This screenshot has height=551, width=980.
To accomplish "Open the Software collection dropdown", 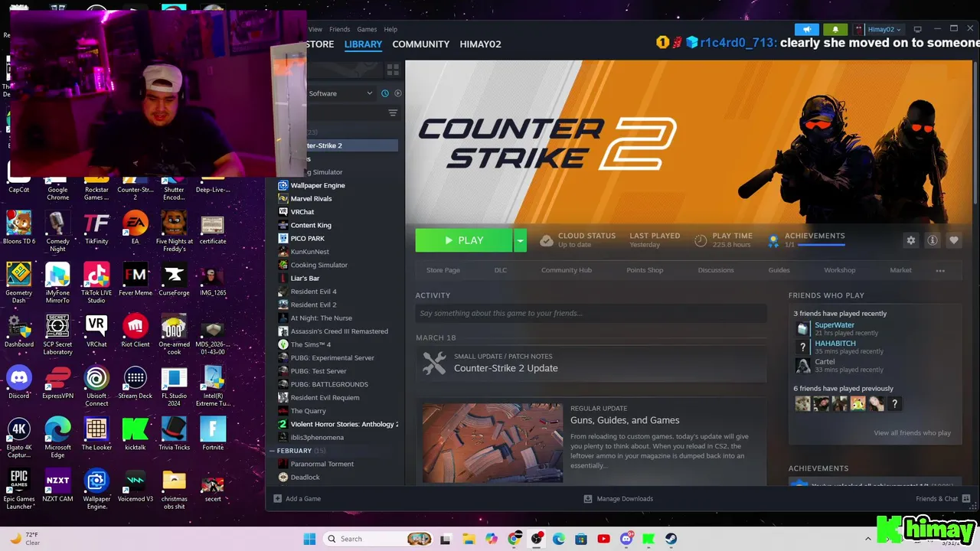I will (341, 93).
